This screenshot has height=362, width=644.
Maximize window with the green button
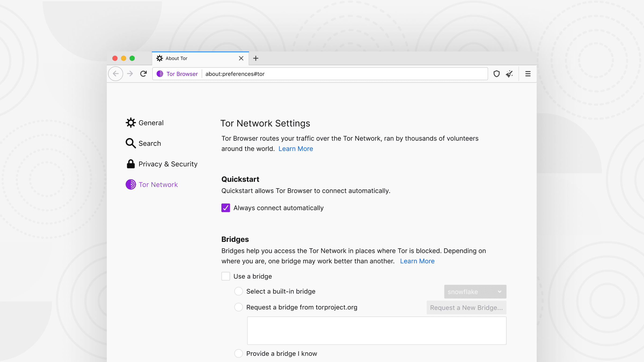[132, 58]
